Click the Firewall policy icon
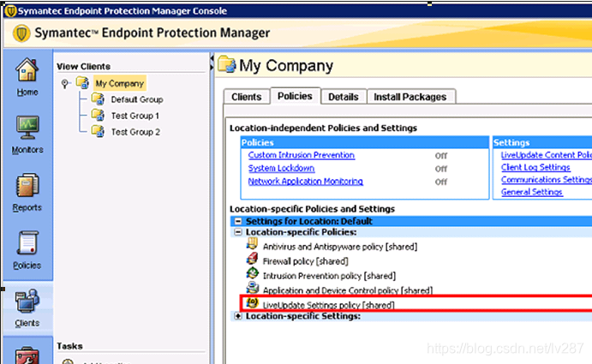592x364 pixels. [x=252, y=259]
